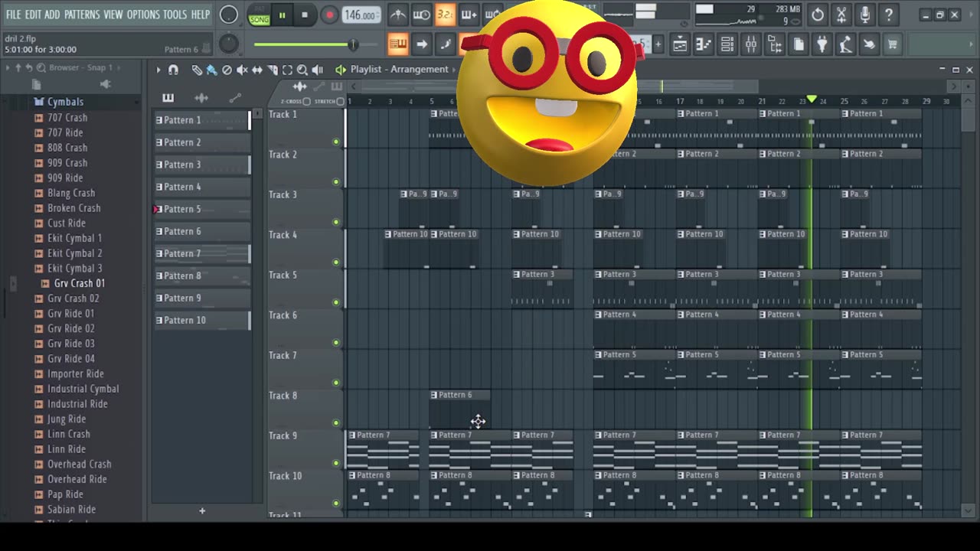The image size is (980, 551).
Task: Select the Draw pencil tool in playlist
Action: pos(197,70)
